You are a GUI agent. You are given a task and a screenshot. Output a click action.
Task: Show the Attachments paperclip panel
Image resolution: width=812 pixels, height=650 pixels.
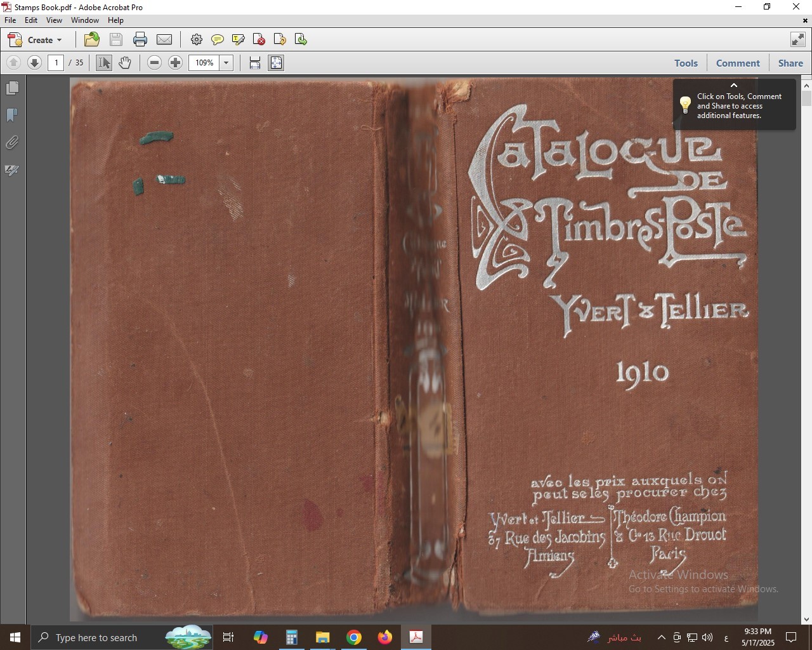click(12, 143)
